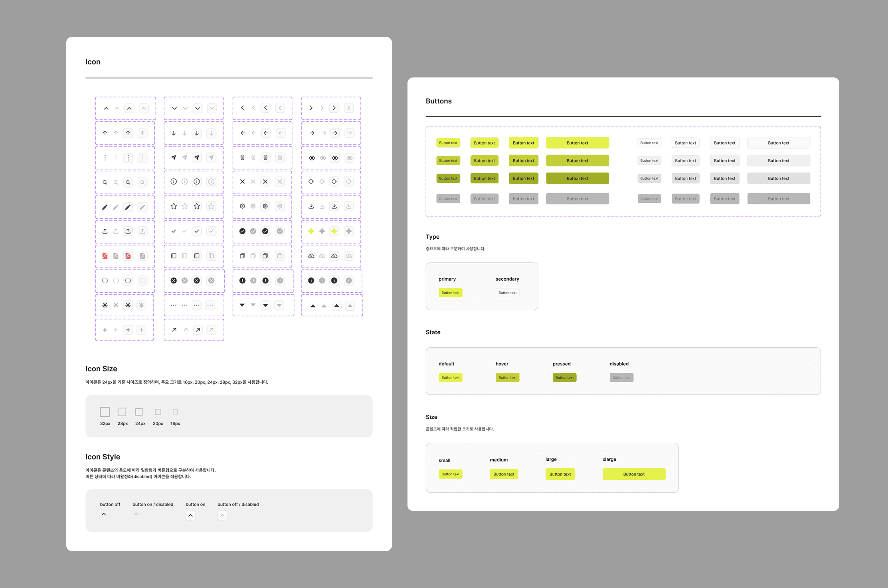Screen dimensions: 888x588
Task: Click the secondary Button text under Type
Action: click(507, 293)
